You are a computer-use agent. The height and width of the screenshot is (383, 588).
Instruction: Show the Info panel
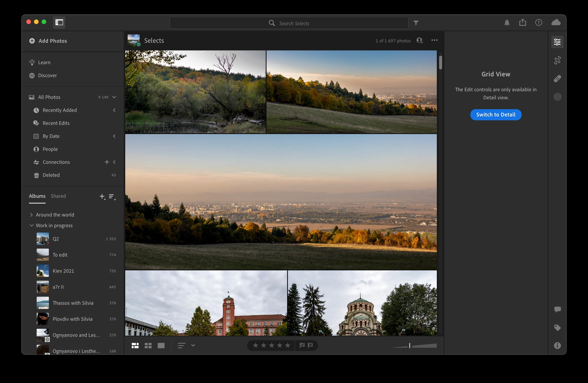(557, 345)
